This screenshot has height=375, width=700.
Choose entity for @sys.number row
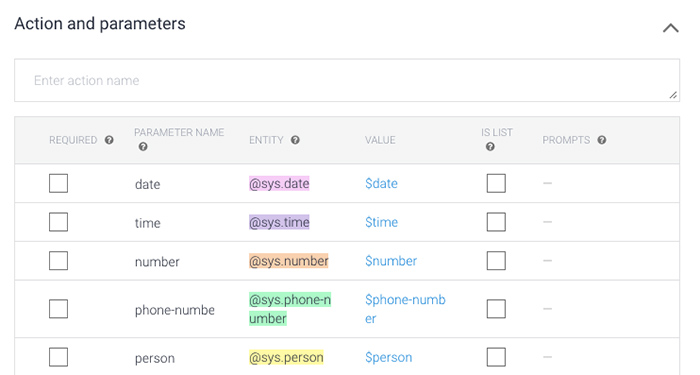(x=288, y=261)
